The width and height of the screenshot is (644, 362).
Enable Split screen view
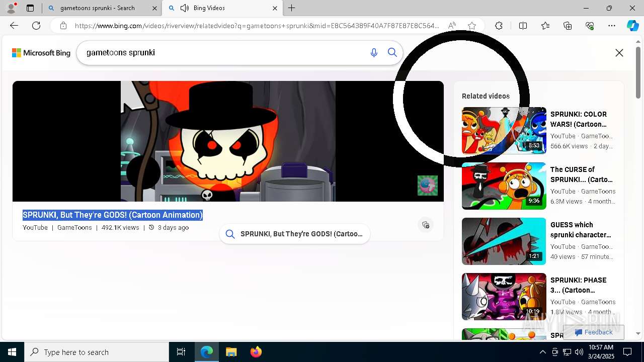(x=523, y=26)
